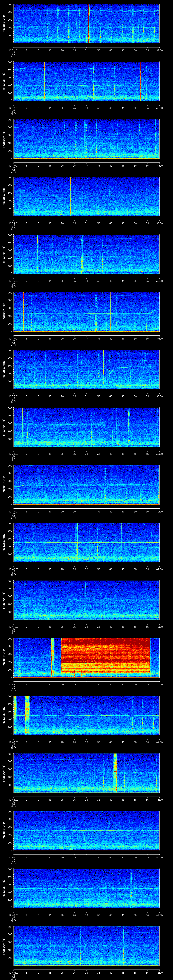The image size is (173, 980).
Task: Click the Frequency (Hz) axis label of 12:42:00 panel
Action: coord(4,657)
